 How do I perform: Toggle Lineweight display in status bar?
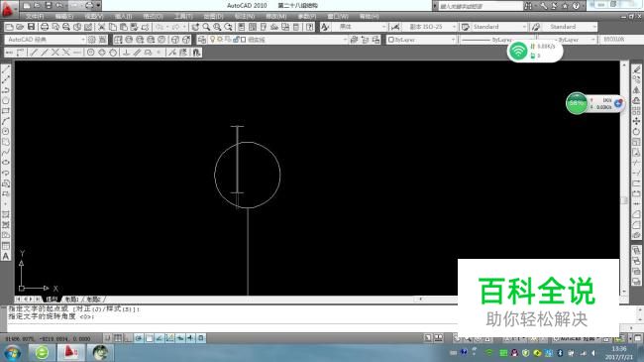190,338
